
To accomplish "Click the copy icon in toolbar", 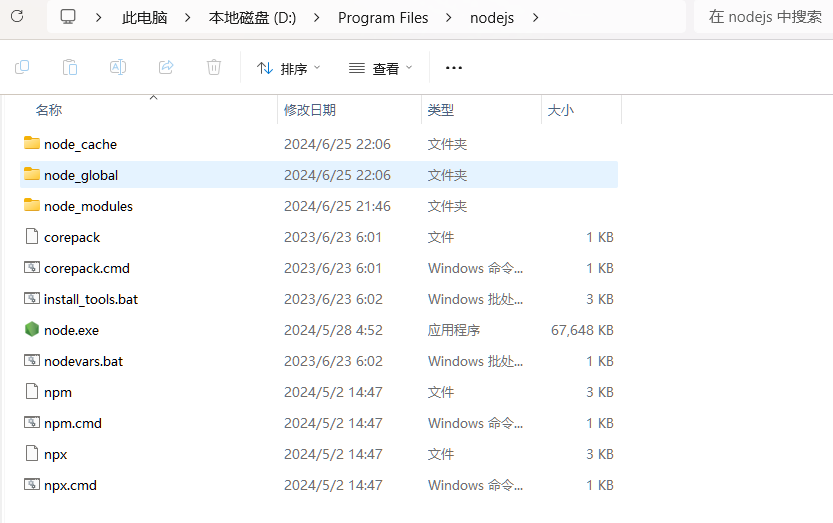I will click(x=22, y=68).
